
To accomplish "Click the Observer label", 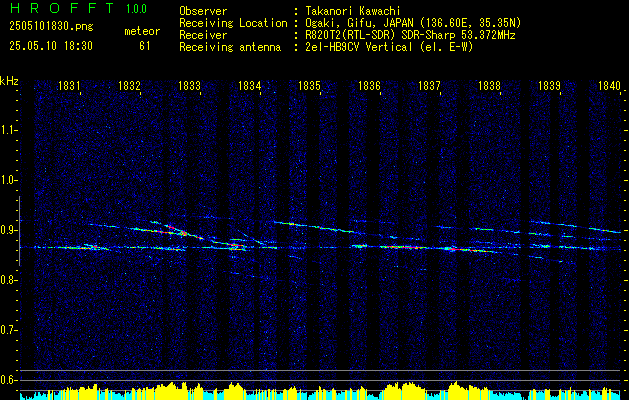I will [203, 11].
